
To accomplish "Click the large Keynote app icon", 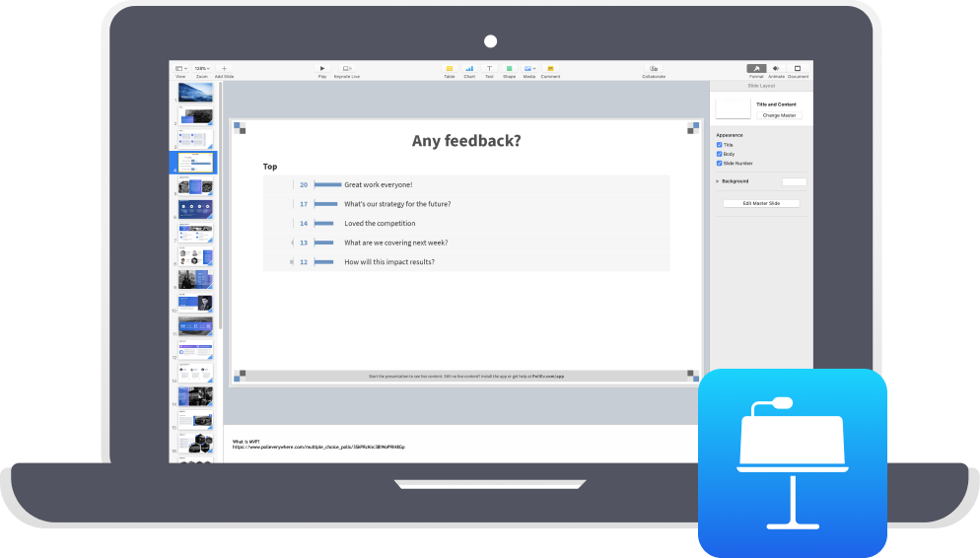I will [x=793, y=463].
